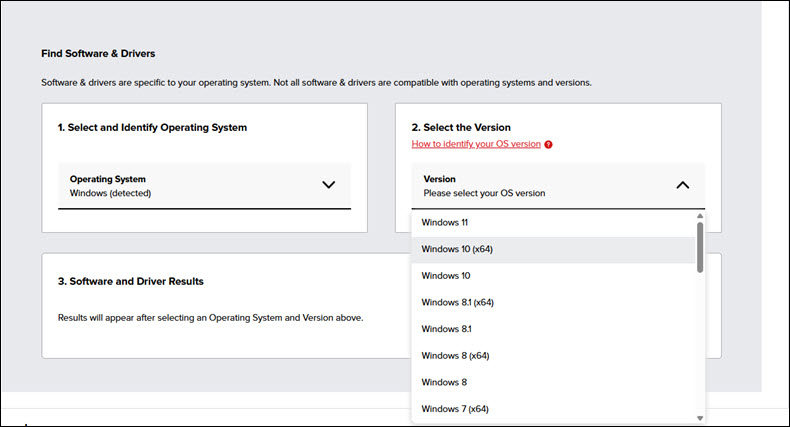Choose the Windows 8.1 entry

pos(553,329)
